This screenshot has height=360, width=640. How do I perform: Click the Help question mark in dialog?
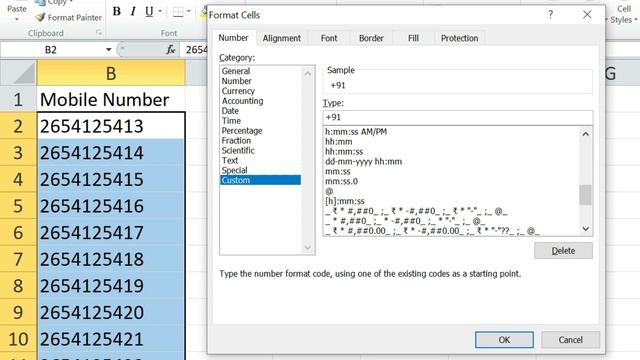click(550, 15)
